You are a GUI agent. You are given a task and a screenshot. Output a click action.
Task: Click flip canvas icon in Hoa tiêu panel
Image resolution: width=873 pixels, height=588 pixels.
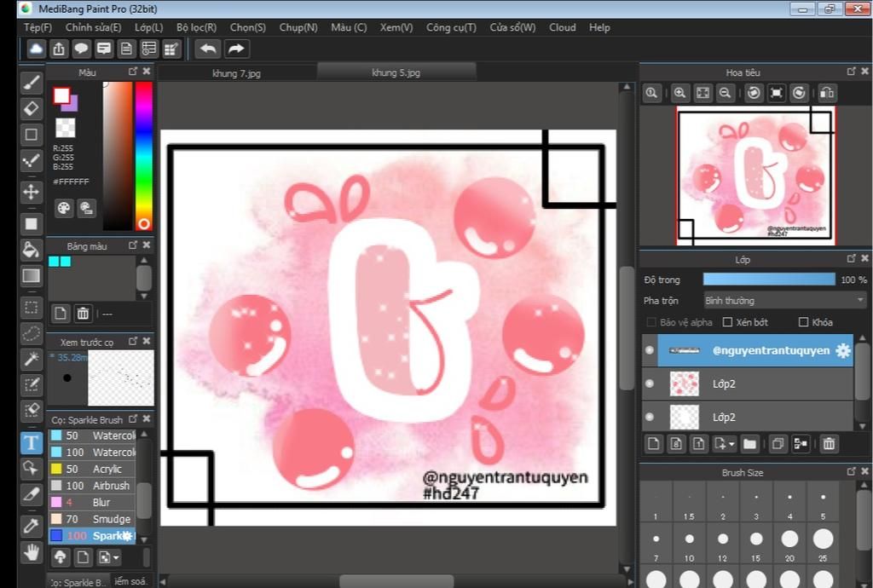[827, 93]
